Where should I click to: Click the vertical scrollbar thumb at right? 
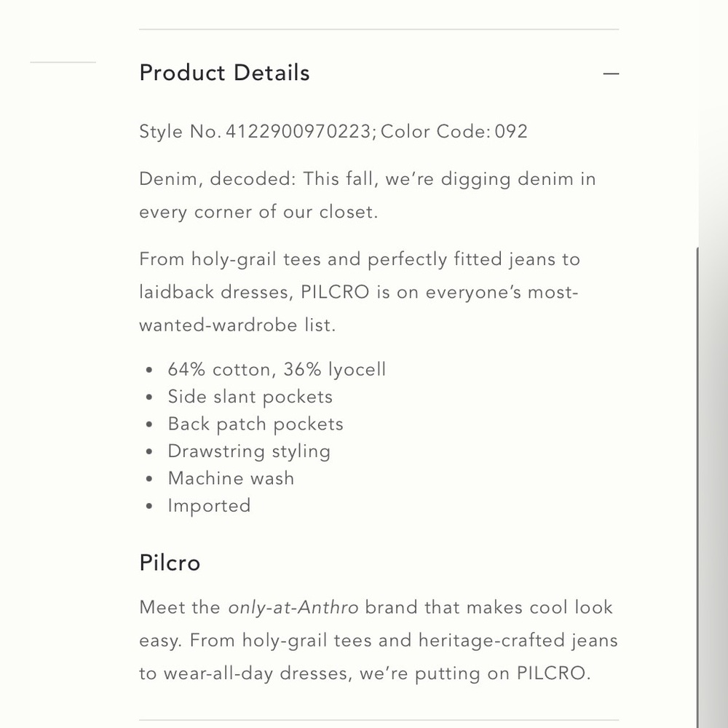click(x=698, y=488)
